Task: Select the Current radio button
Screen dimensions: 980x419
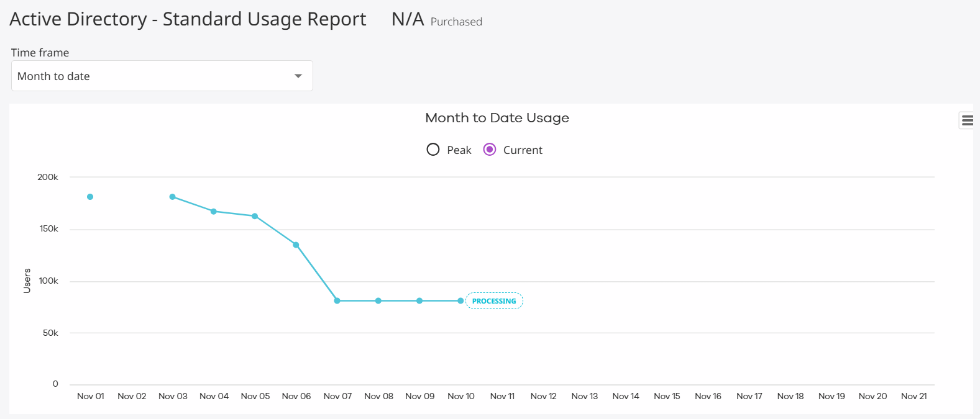Action: tap(490, 150)
